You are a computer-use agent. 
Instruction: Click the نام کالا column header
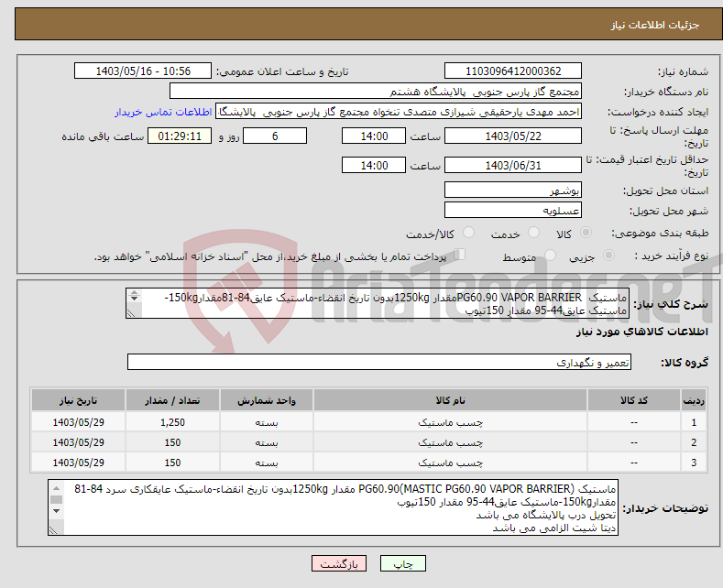pos(450,400)
